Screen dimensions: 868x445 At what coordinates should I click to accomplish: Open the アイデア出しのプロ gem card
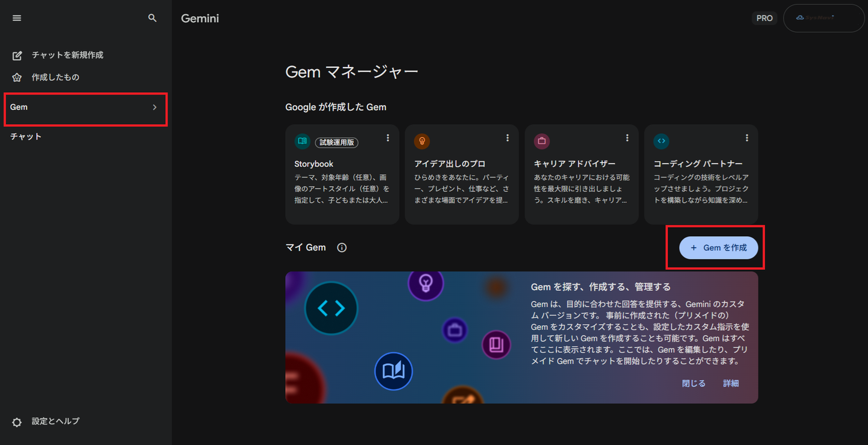pyautogui.click(x=462, y=175)
